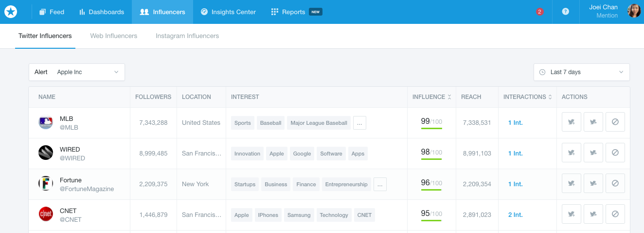
Task: Open the Feed tab
Action: (x=52, y=12)
